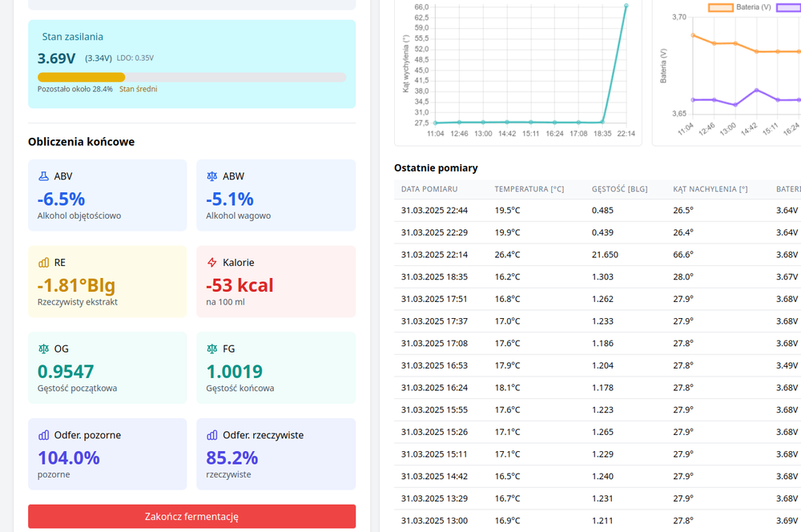Click the Data pomiaru column header
This screenshot has height=532, width=801.
pos(429,189)
